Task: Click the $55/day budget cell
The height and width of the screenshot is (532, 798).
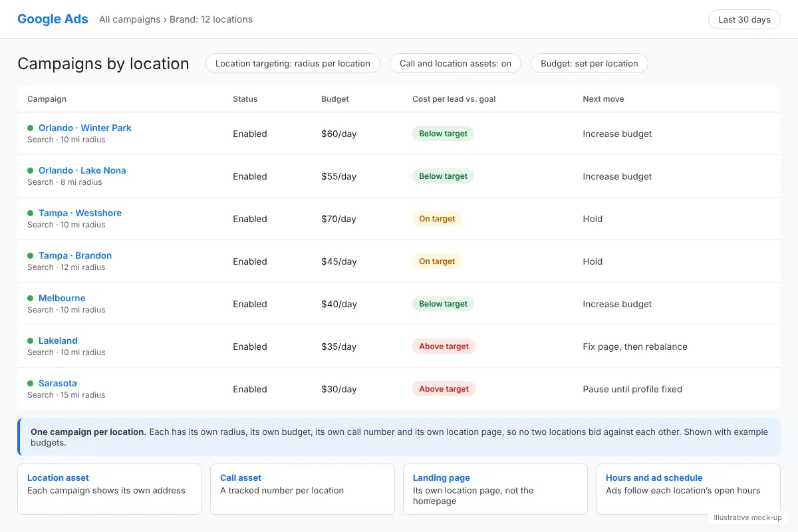Action: pyautogui.click(x=339, y=176)
